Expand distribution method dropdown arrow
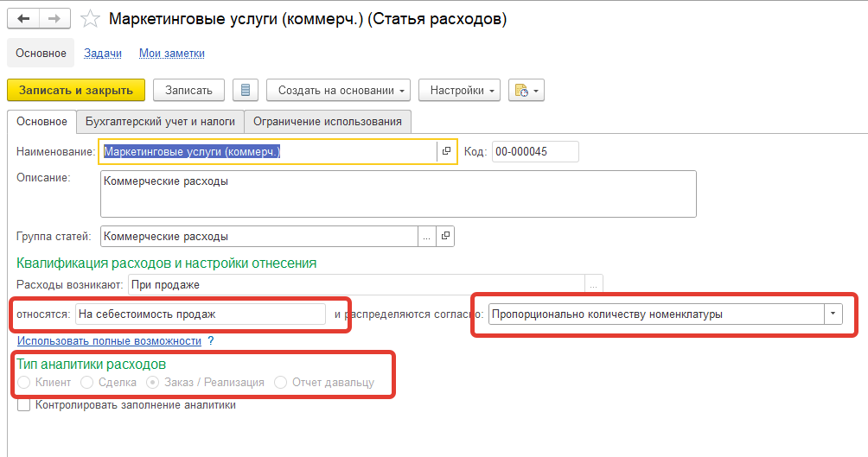Image resolution: width=868 pixels, height=457 pixels. click(x=833, y=314)
